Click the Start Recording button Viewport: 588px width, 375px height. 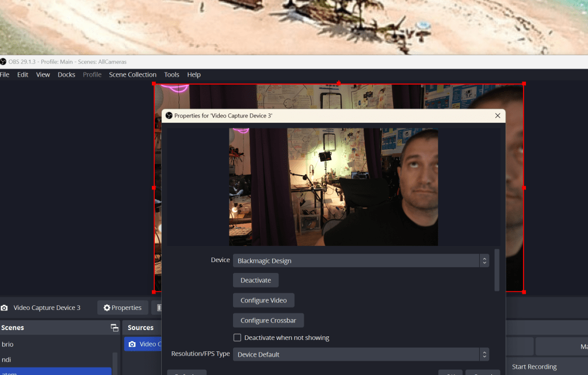(x=534, y=367)
